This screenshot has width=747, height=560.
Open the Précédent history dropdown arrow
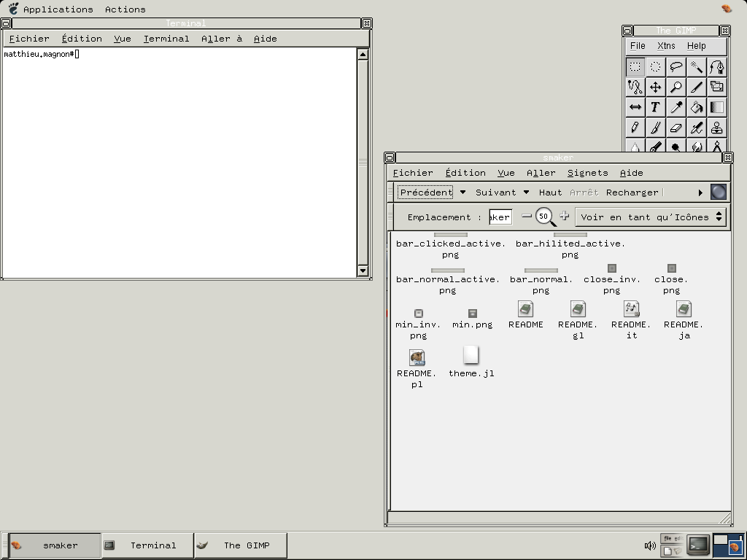(462, 192)
